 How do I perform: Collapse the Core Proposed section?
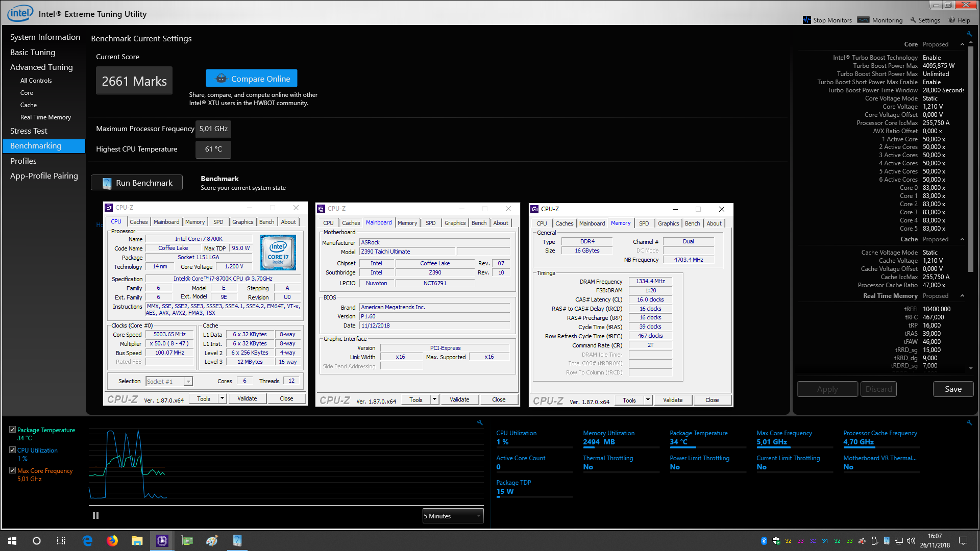(x=963, y=44)
